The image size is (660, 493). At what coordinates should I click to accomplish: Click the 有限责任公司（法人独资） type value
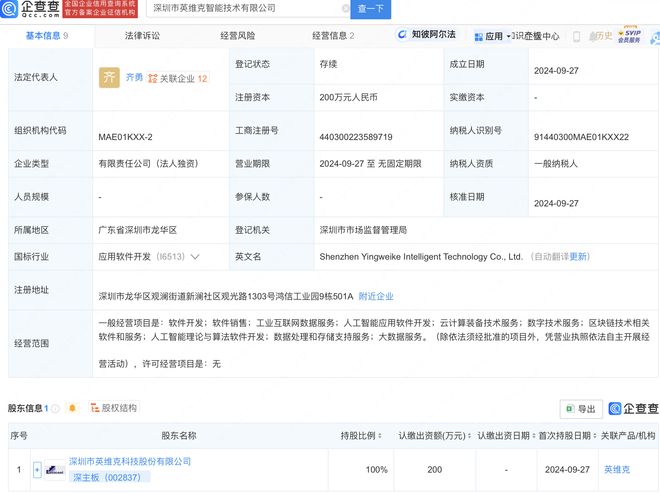tap(148, 163)
